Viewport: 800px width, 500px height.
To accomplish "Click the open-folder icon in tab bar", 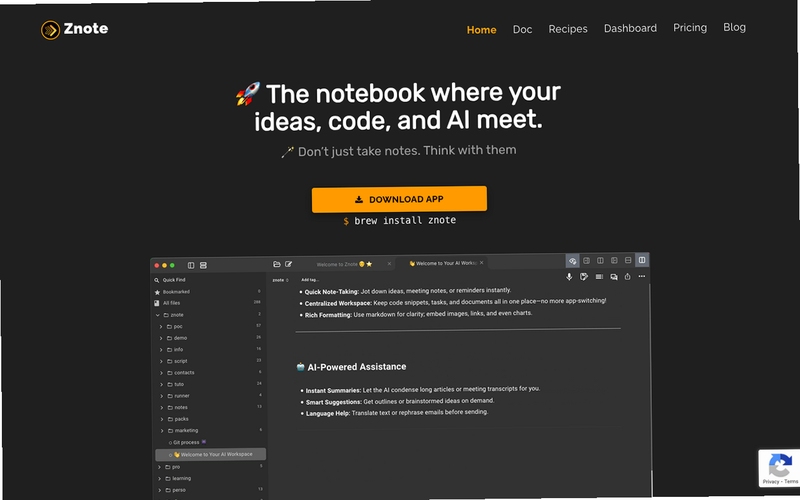I will (277, 264).
